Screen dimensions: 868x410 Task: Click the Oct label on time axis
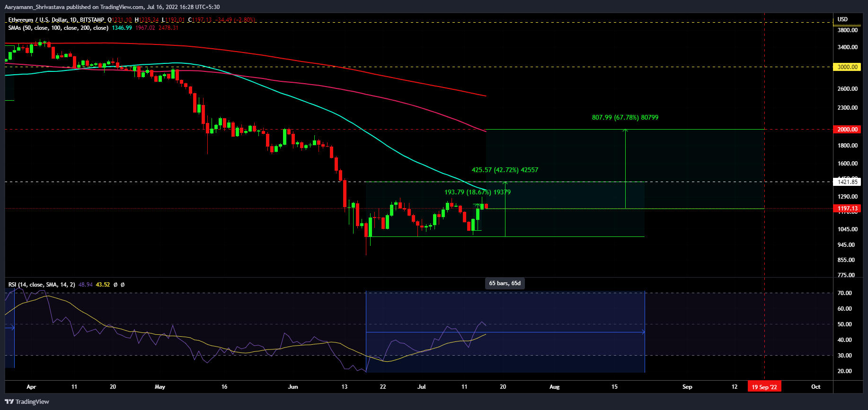(815, 387)
